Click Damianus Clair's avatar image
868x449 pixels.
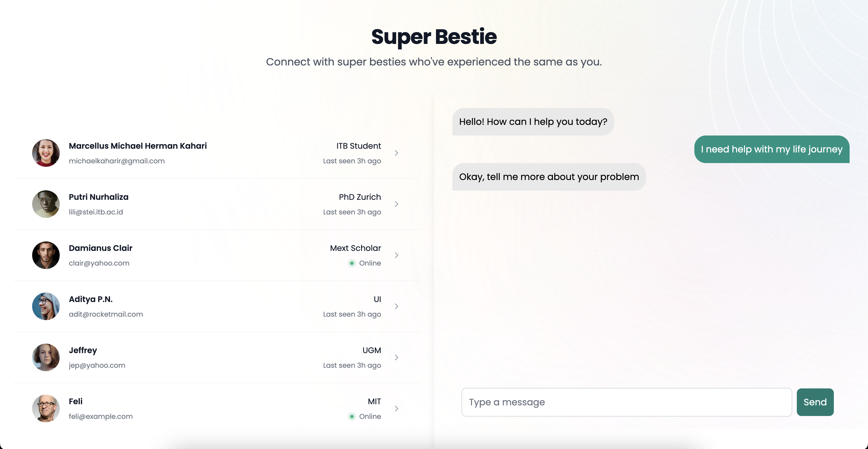pyautogui.click(x=46, y=255)
